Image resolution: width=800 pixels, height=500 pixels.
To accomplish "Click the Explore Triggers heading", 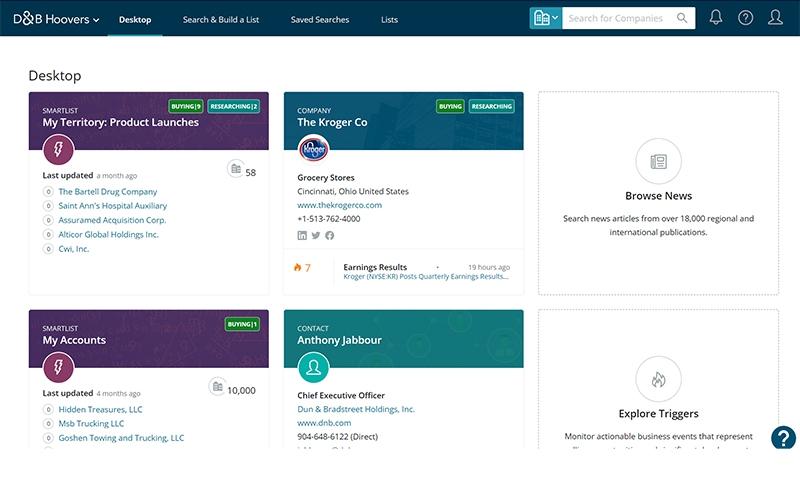I will [x=659, y=414].
